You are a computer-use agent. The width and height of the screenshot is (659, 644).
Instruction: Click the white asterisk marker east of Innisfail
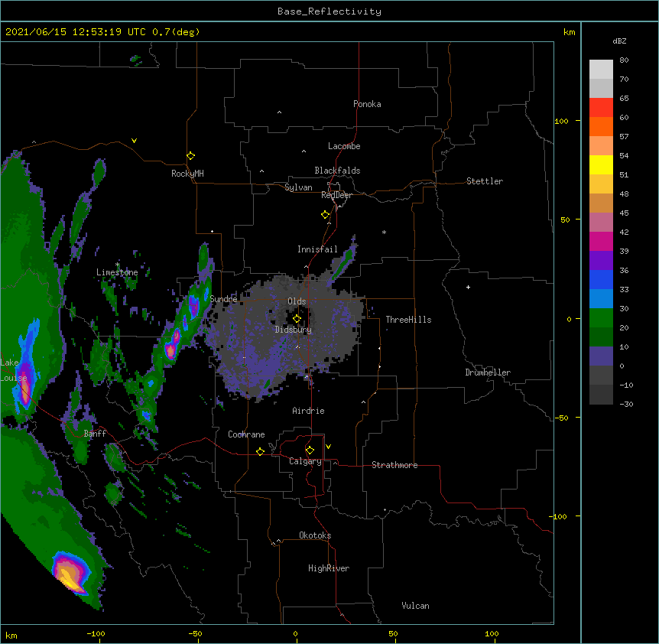384,233
